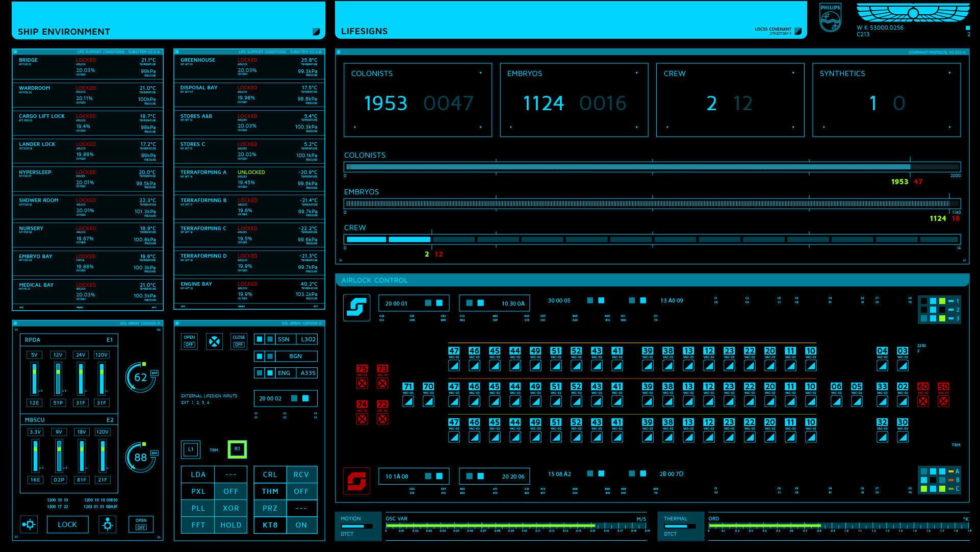
Task: Click the HYPERSLEEP environment row
Action: [88, 179]
